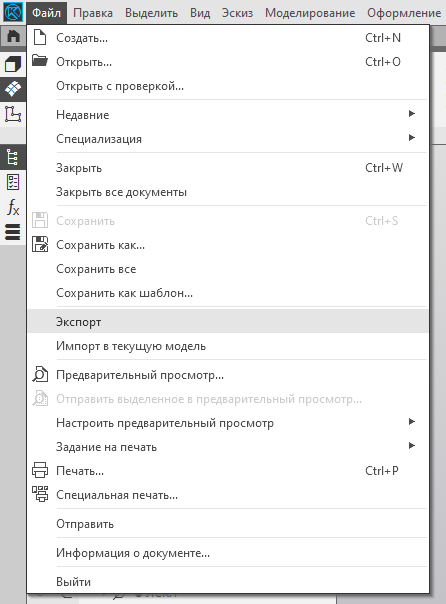
Task: Expand the Недавние submenu
Action: (x=228, y=114)
